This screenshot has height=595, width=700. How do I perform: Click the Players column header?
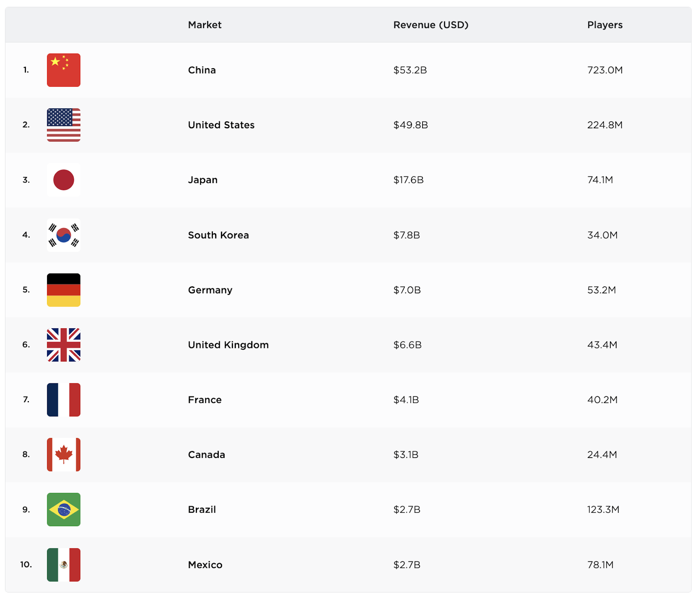(x=604, y=25)
